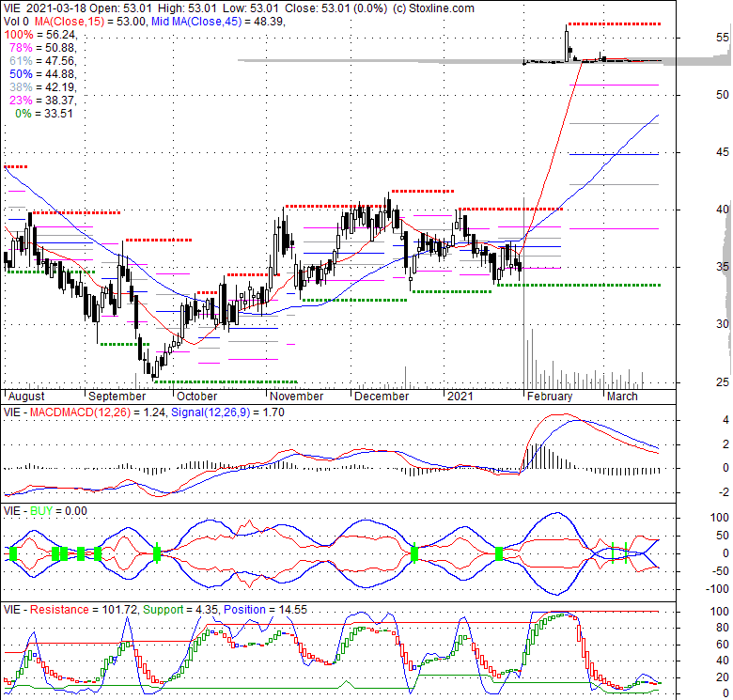This screenshot has width=733, height=700.
Task: Click the 'MA(Close,15) = 53.00' label
Action: (x=90, y=22)
